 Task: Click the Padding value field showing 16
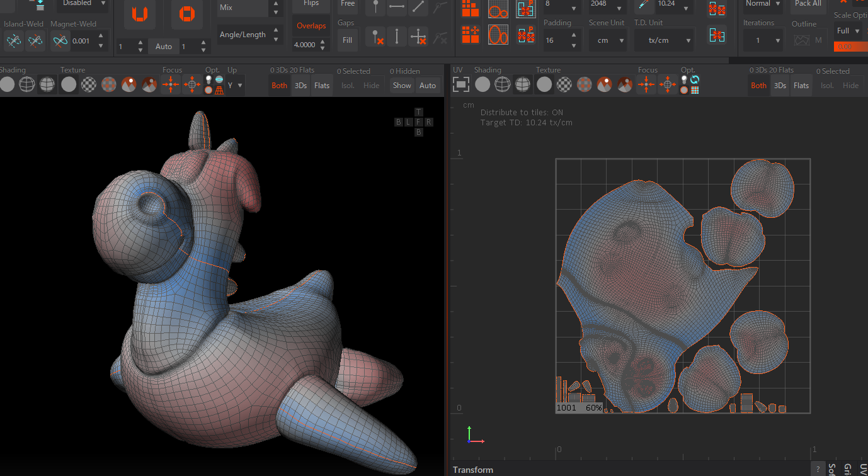pos(562,40)
